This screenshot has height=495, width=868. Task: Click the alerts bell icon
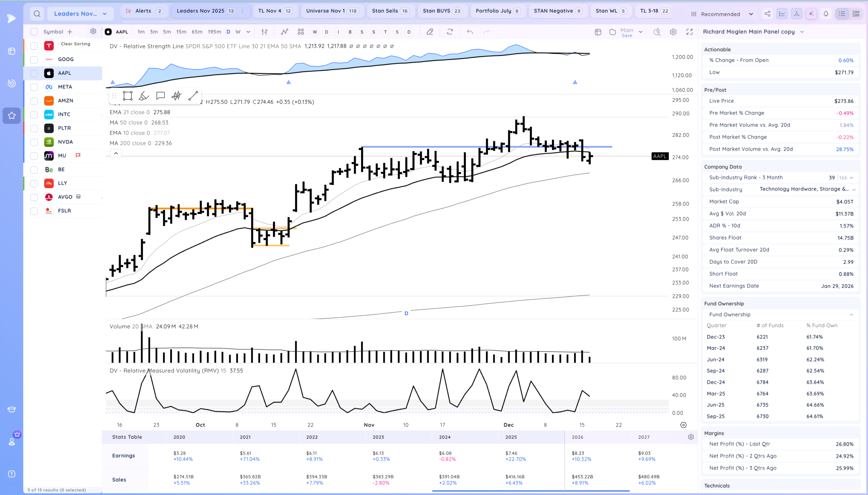pyautogui.click(x=826, y=14)
